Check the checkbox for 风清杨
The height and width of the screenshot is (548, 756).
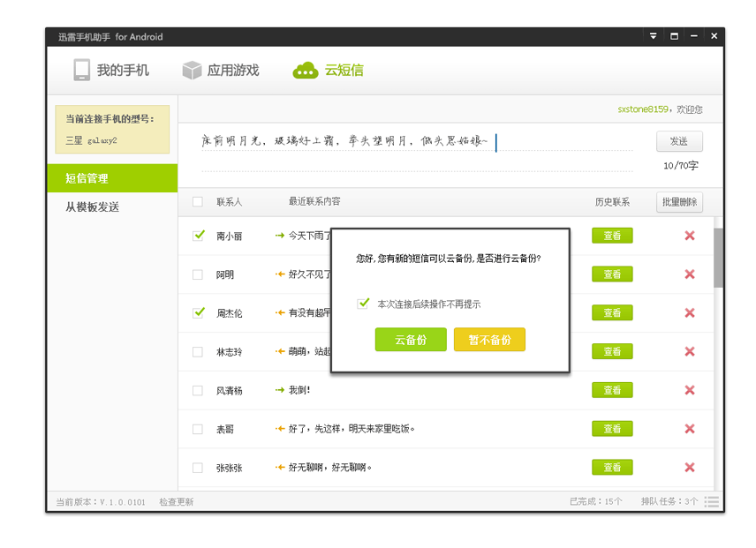tap(198, 391)
